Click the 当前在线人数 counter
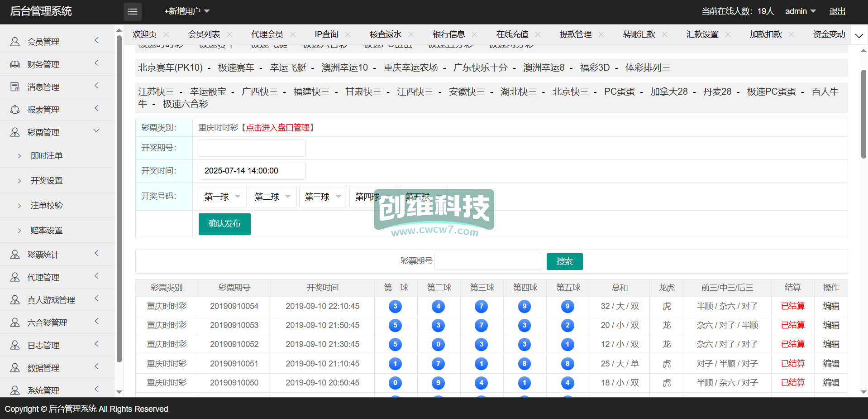868x419 pixels. point(738,11)
